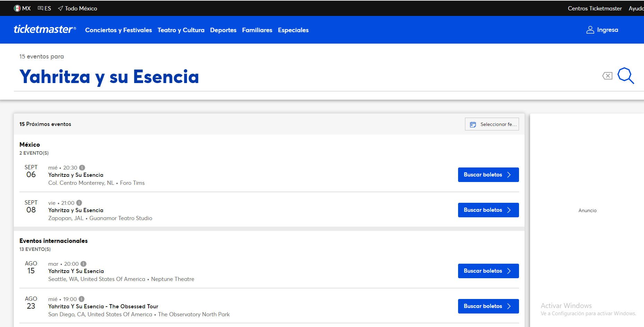Go to the Deportes section

click(x=223, y=30)
